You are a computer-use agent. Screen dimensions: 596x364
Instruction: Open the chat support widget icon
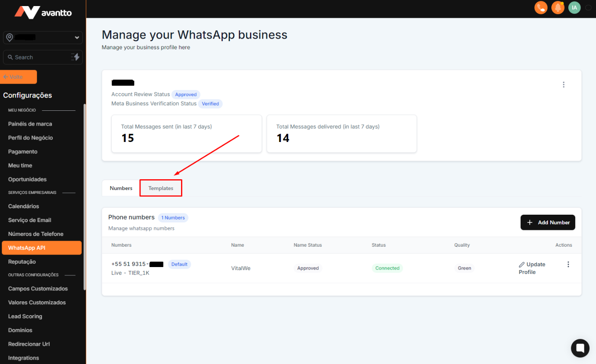pos(580,348)
